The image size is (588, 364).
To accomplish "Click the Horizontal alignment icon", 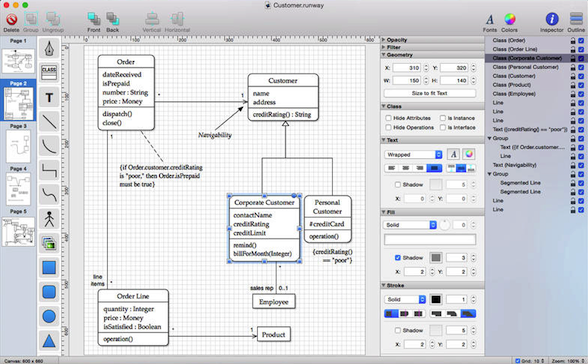I will 177,19.
